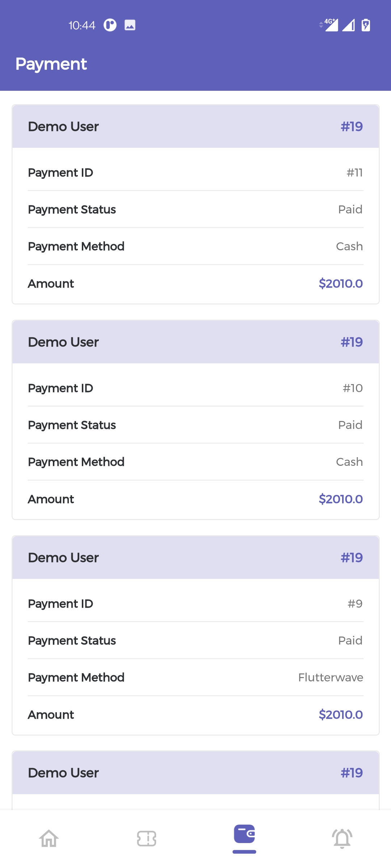The height and width of the screenshot is (868, 391).
Task: Tap the image notification icon in status bar
Action: [x=130, y=25]
